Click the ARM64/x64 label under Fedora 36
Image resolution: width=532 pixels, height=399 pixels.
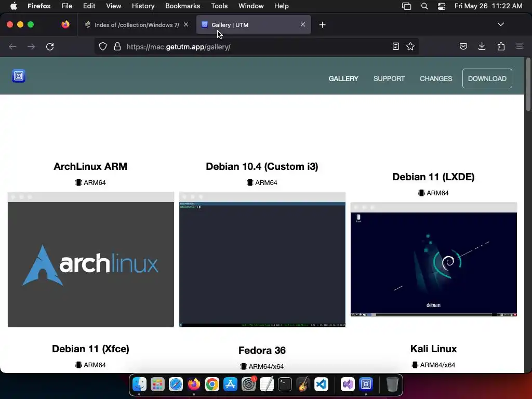point(262,366)
